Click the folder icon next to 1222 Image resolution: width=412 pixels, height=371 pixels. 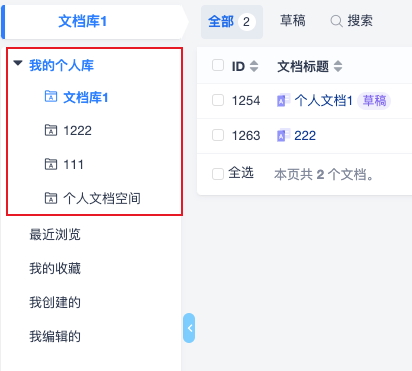[x=51, y=130]
